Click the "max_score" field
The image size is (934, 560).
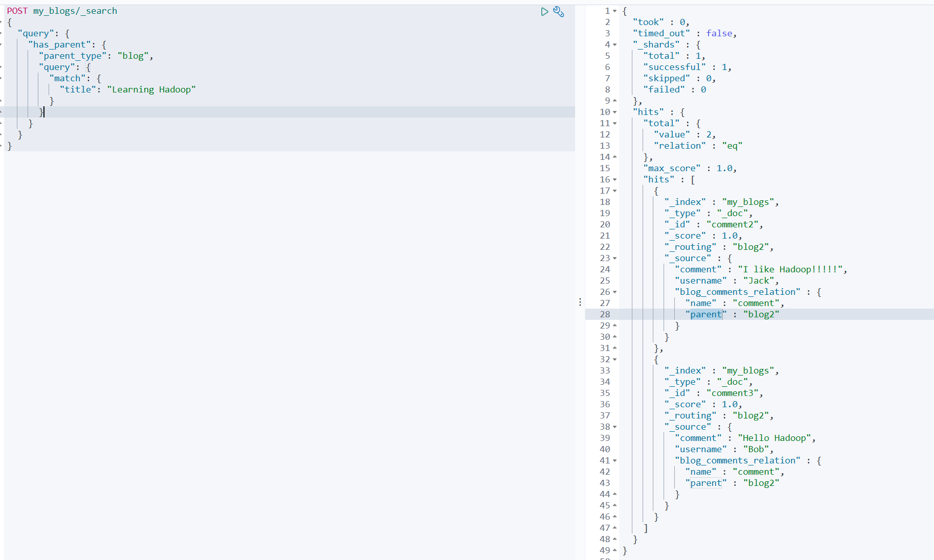pos(672,168)
